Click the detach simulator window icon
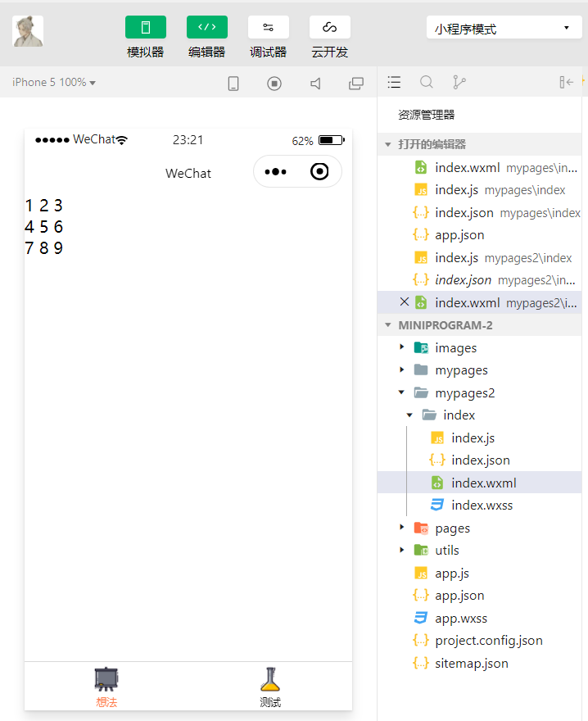 coord(356,84)
